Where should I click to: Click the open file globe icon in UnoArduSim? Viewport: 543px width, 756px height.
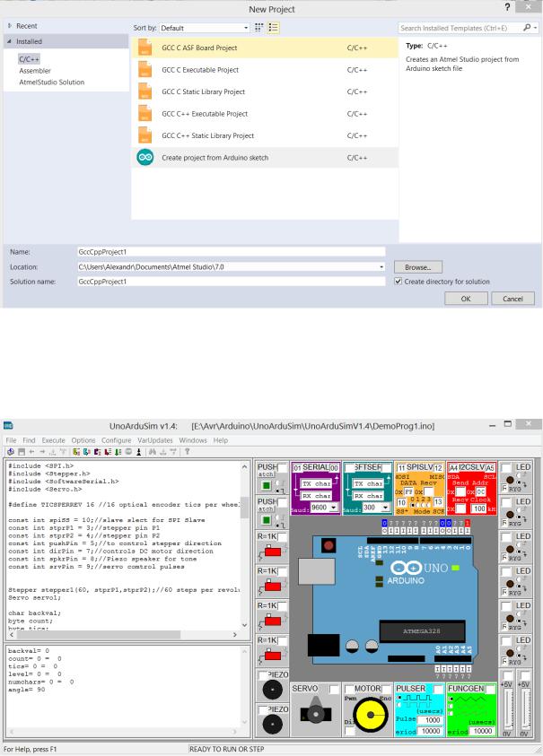click(11, 452)
